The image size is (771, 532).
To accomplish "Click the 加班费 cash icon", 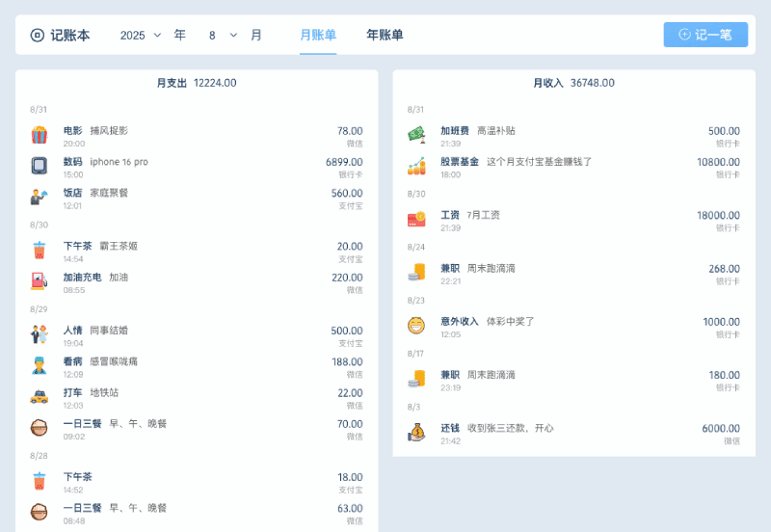I will 416,135.
